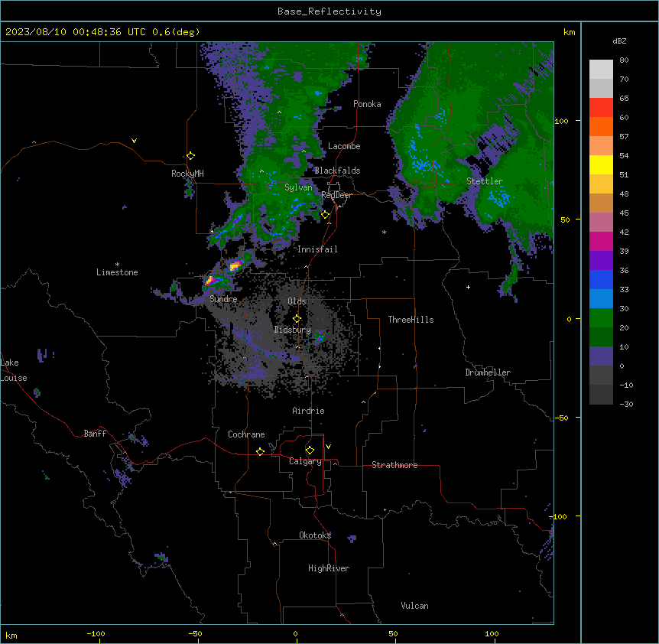Click the Base_Reflectivity title
The image size is (659, 644).
(x=329, y=11)
